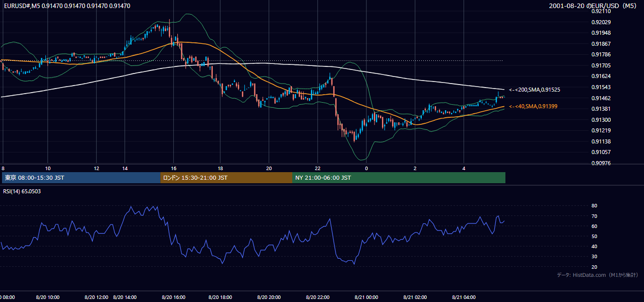Click the hour 20 time axis label
The image size is (644, 302).
tap(269, 168)
